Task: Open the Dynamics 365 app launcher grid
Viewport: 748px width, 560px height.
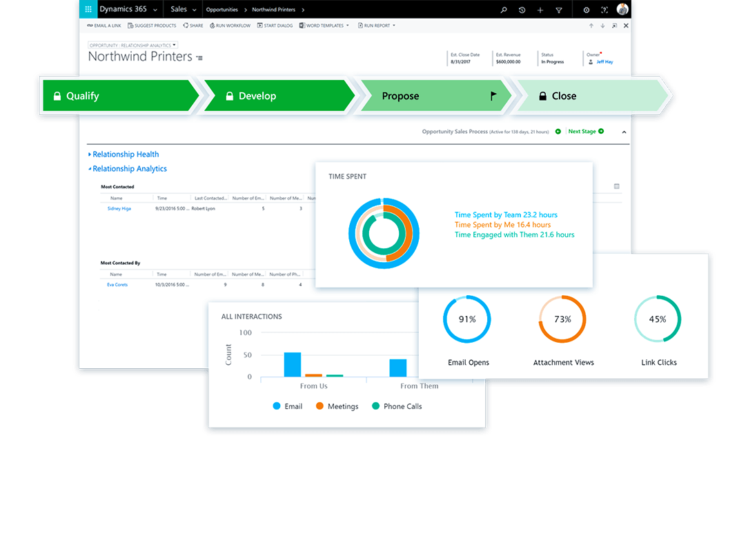Action: [x=88, y=10]
